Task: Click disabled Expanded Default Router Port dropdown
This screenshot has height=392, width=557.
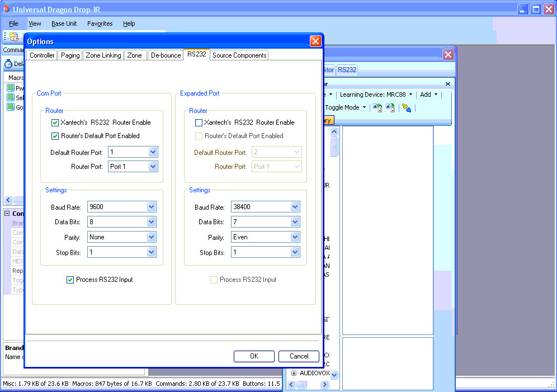Action: point(277,152)
